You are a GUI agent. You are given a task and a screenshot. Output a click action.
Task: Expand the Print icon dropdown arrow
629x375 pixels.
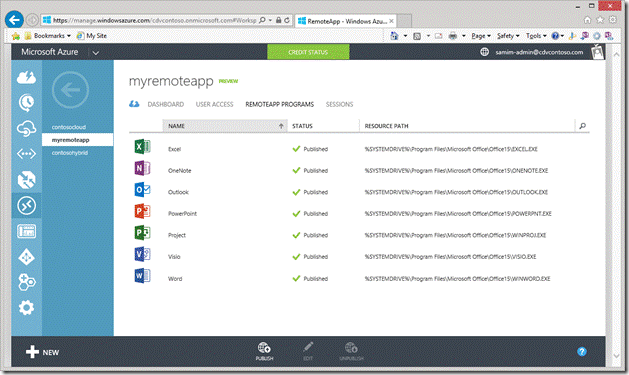[x=464, y=36]
